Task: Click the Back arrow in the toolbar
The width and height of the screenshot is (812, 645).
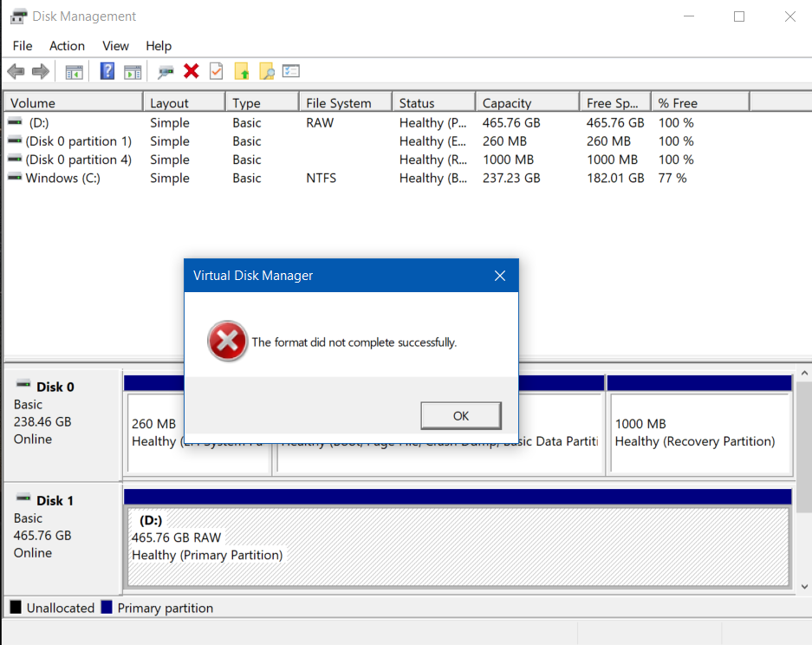Action: 16,71
